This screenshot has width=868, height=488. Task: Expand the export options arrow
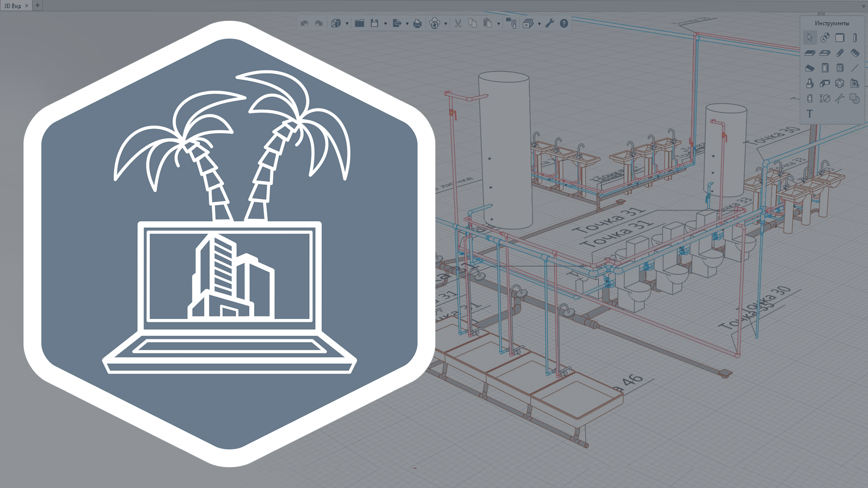click(x=407, y=23)
